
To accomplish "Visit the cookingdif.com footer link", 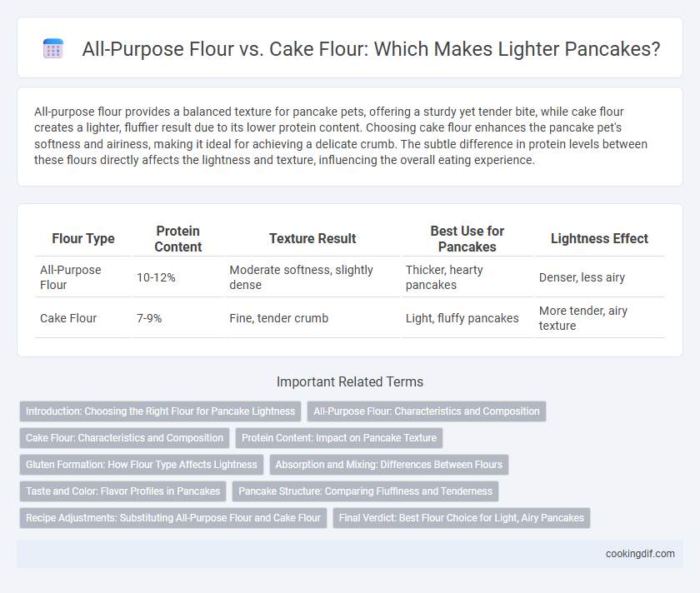I will pyautogui.click(x=640, y=554).
